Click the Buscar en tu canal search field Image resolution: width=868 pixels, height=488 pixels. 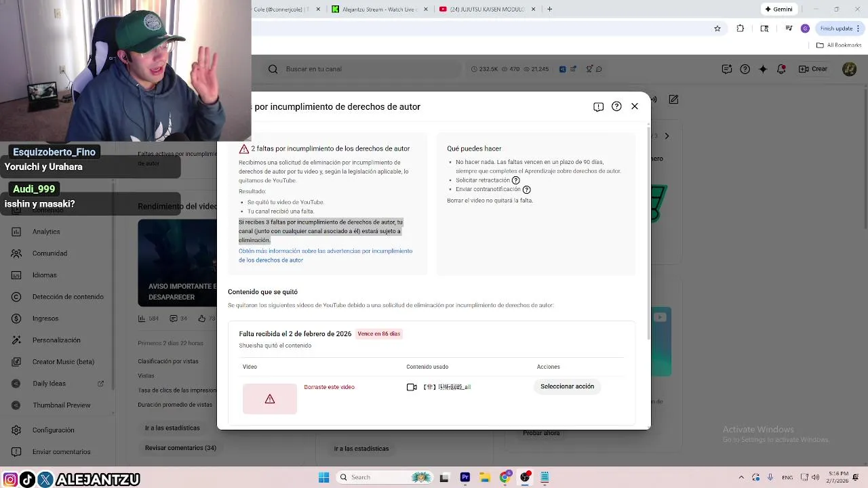coord(363,69)
